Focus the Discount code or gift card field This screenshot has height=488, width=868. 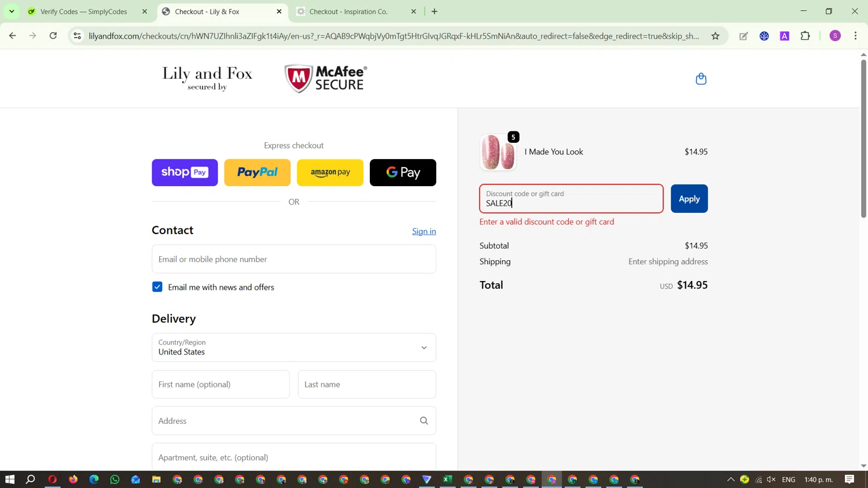[x=571, y=198]
